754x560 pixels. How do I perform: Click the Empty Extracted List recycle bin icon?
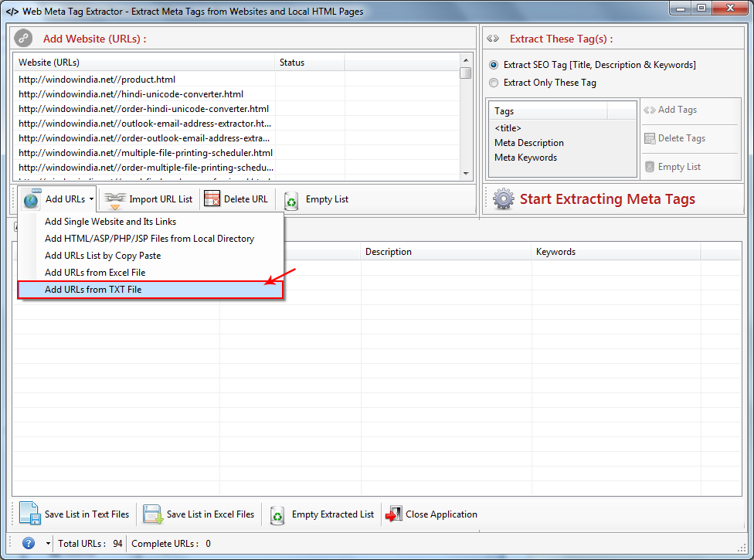pos(277,515)
